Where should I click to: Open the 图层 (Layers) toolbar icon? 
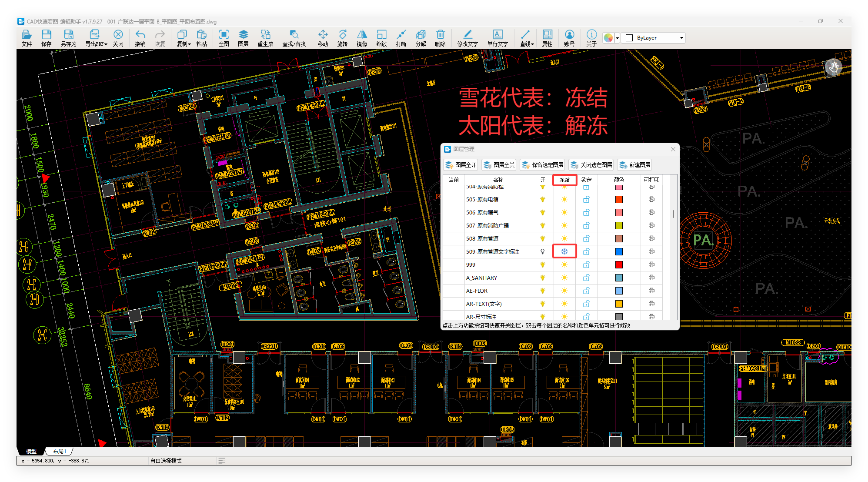243,38
